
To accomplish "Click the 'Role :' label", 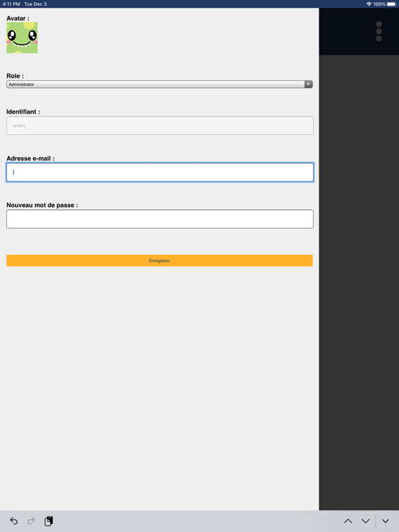I will pos(15,76).
